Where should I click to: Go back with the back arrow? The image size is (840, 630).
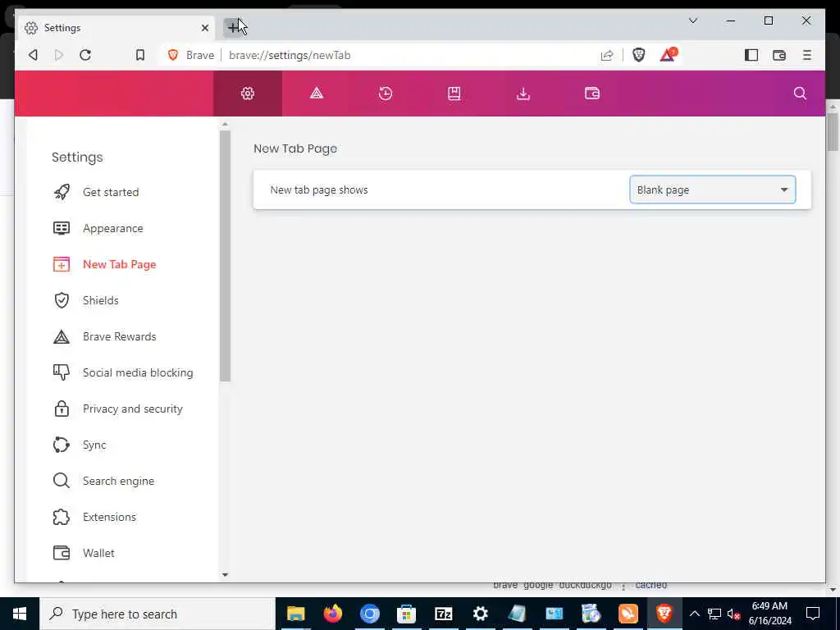[33, 55]
